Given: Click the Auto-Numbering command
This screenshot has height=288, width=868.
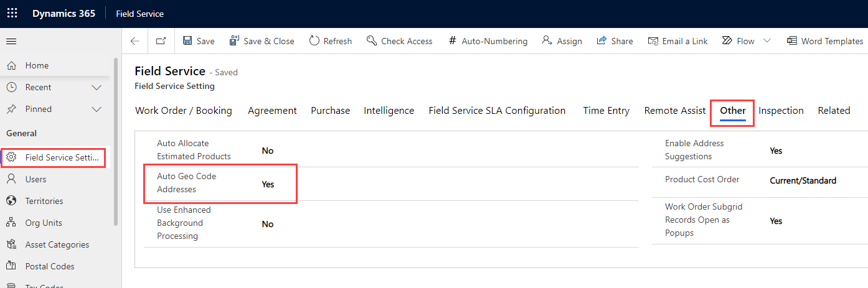Looking at the screenshot, I should 488,41.
